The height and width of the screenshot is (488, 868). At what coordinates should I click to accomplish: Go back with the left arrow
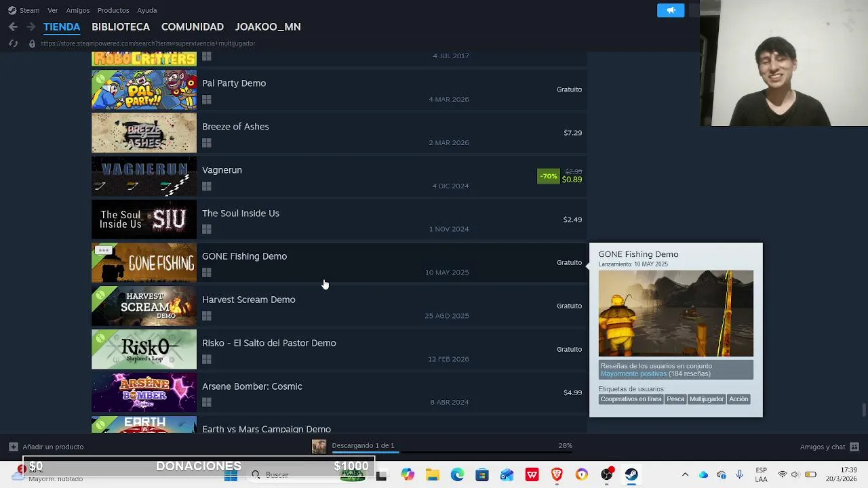13,26
